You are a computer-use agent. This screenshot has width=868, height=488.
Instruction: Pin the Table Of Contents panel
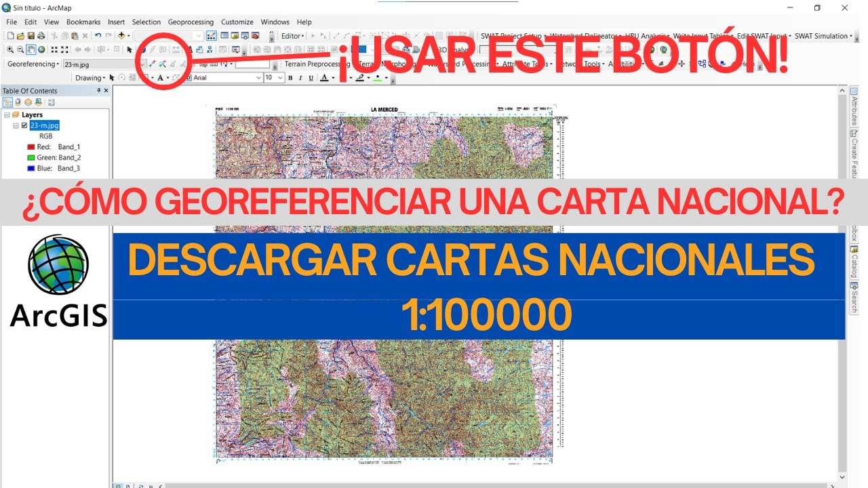coord(99,90)
